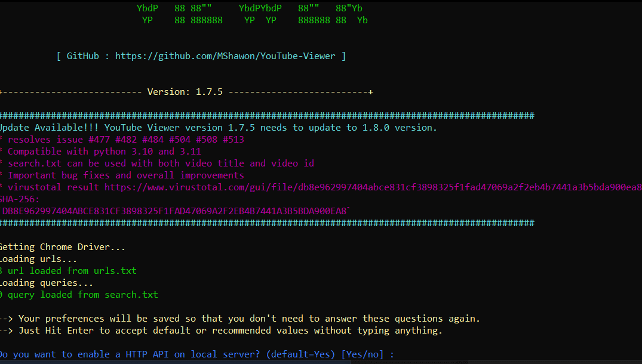Screen dimensions: 642x364
Task: Click the 'Loading urls...' status line
Action: pyautogui.click(x=38, y=259)
